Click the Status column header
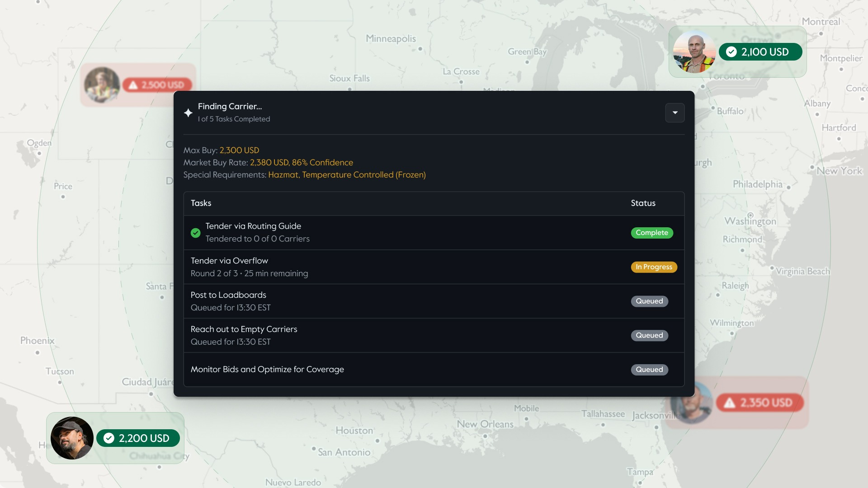This screenshot has width=868, height=488. [643, 203]
